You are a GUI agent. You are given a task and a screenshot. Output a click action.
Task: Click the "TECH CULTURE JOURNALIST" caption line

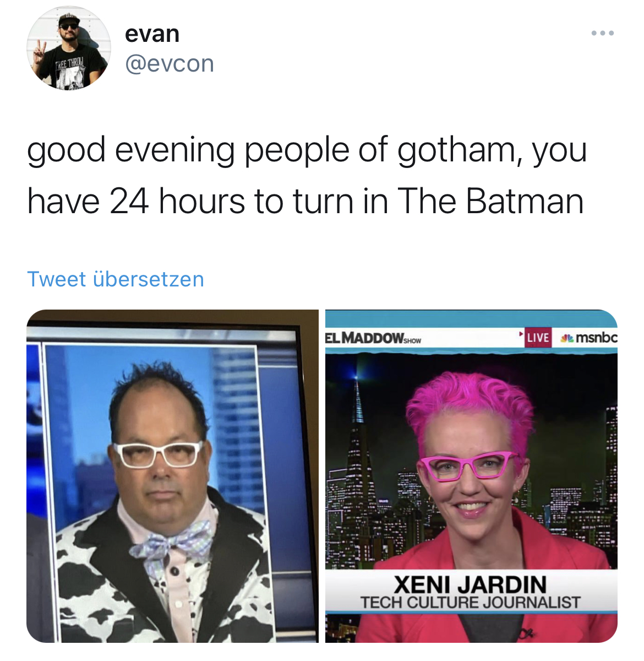(x=470, y=603)
